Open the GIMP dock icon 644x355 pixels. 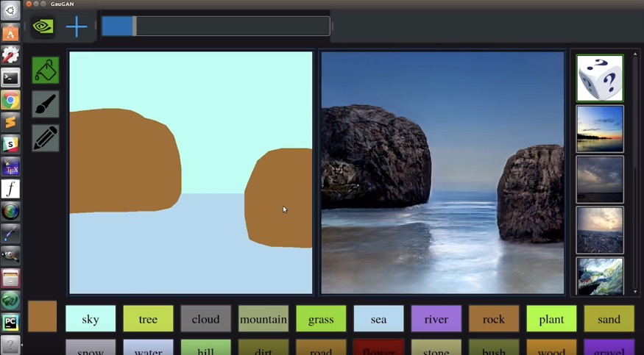coord(10,257)
